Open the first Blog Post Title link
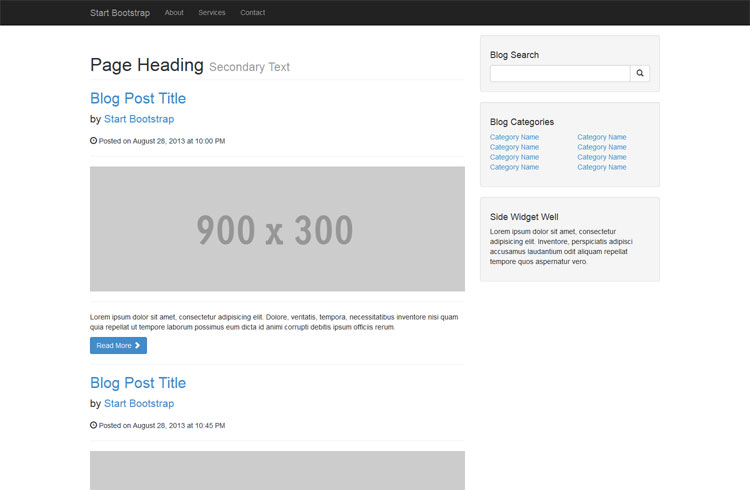 138,98
